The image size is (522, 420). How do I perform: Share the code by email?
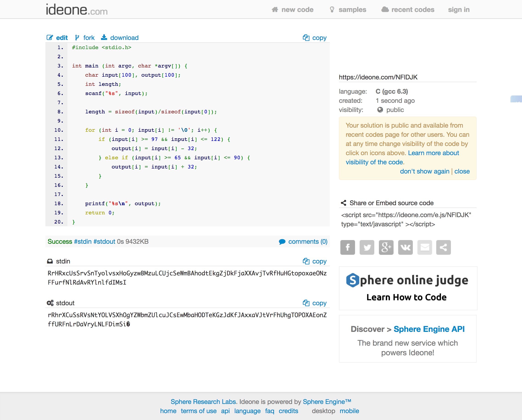click(x=425, y=247)
